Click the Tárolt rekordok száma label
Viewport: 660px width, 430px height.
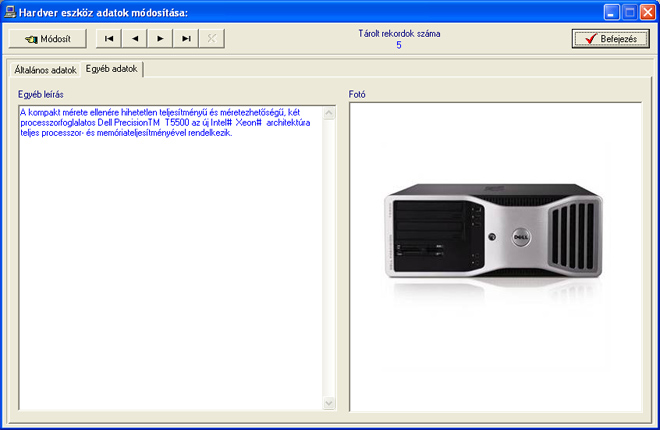pyautogui.click(x=399, y=34)
